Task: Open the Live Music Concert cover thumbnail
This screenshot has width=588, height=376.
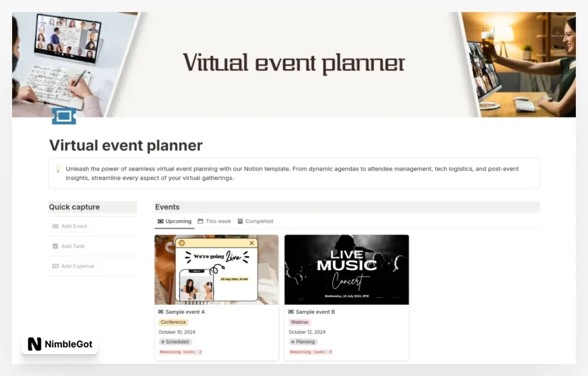Action: tap(347, 269)
